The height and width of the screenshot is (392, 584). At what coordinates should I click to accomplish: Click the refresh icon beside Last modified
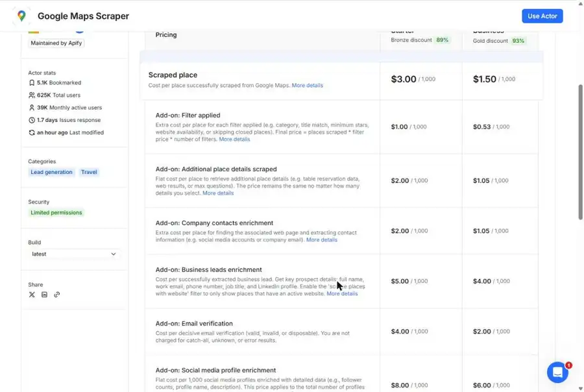point(32,132)
